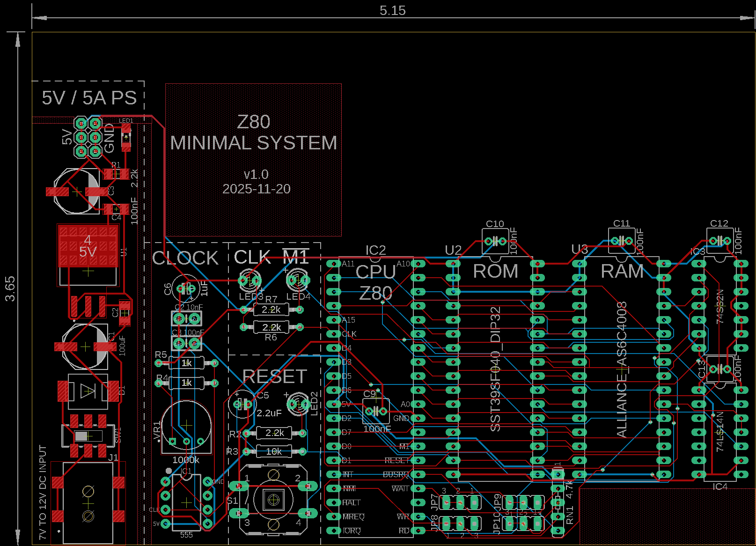Click the 5V/GND six-pin header
This screenshot has height=546, width=756.
(x=88, y=137)
